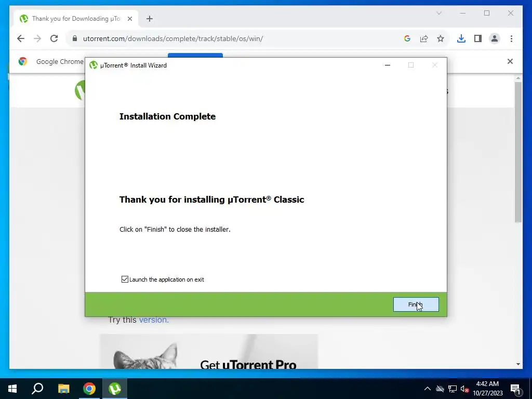Viewport: 532px width, 399px height.
Task: Follow the 'version.' link on the page
Action: point(154,320)
